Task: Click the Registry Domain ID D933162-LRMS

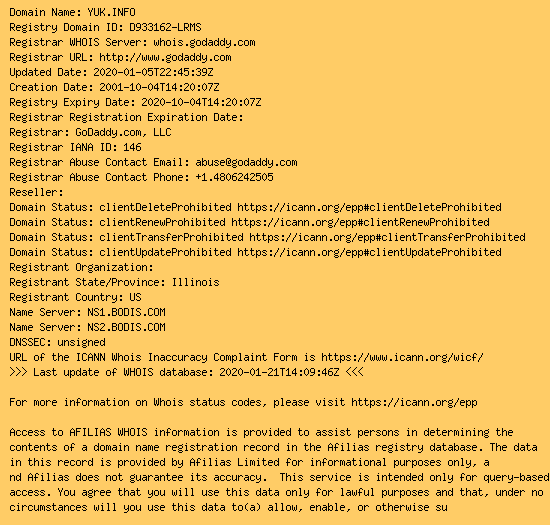Action: click(x=165, y=27)
